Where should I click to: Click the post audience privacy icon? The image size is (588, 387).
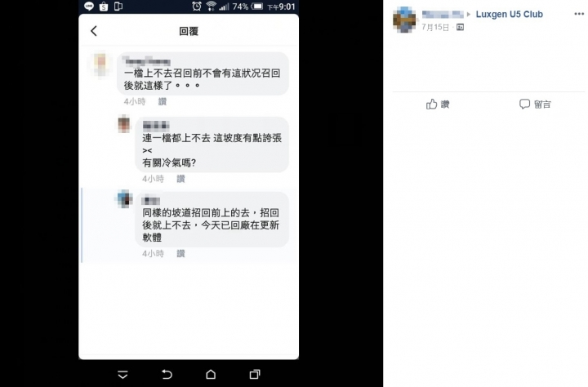click(460, 28)
